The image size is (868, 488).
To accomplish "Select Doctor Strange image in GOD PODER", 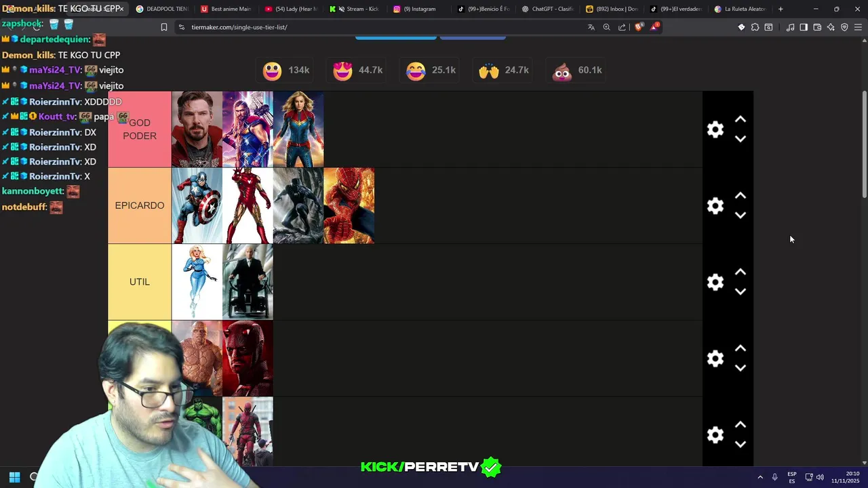I will (x=197, y=129).
